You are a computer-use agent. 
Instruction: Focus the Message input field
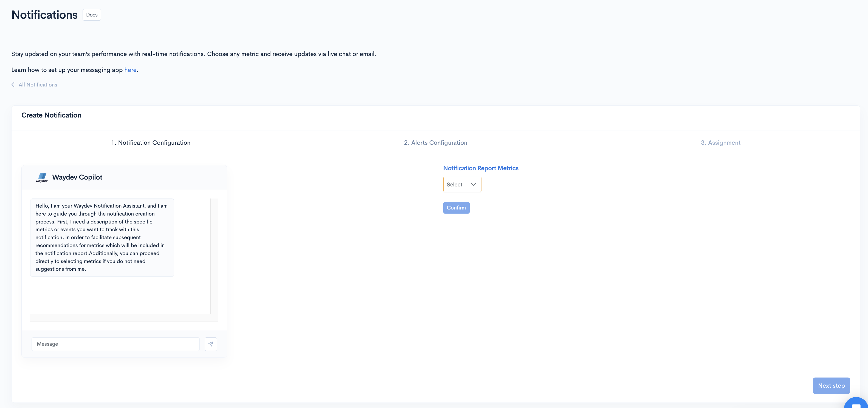pyautogui.click(x=115, y=344)
